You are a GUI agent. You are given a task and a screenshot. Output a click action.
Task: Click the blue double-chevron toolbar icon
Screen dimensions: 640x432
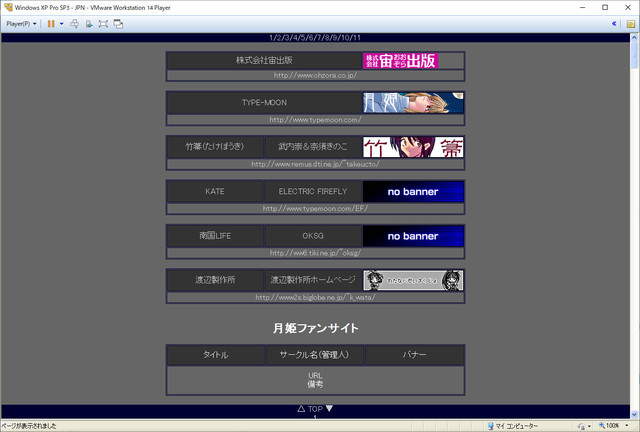614,24
